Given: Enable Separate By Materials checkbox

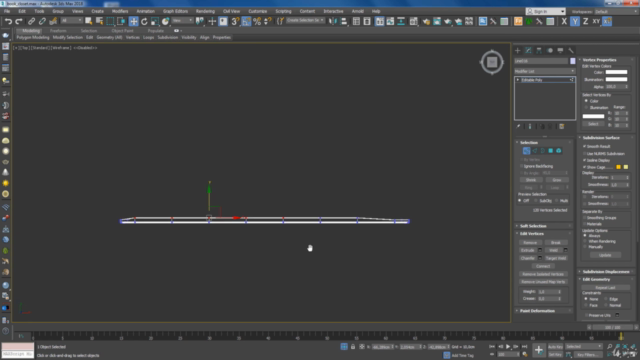Looking at the screenshot, I should pyautogui.click(x=584, y=224).
